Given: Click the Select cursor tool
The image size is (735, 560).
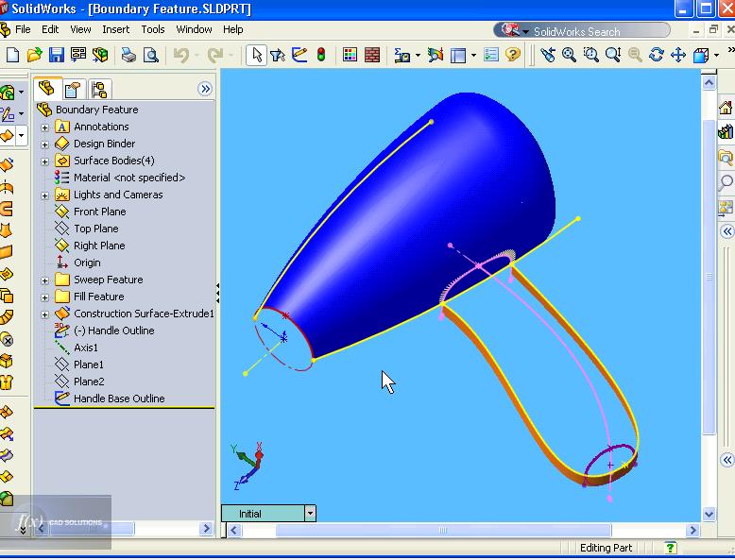Looking at the screenshot, I should [x=256, y=56].
